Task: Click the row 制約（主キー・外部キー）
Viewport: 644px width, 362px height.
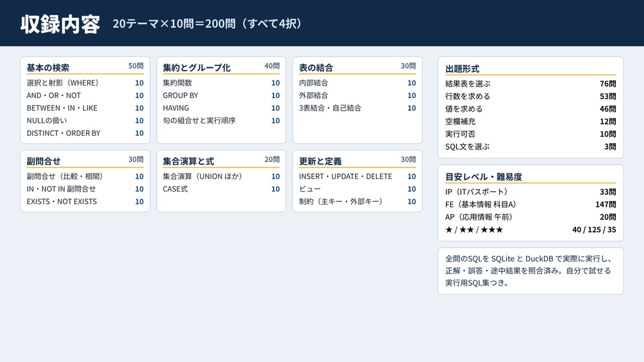Action: (x=357, y=202)
